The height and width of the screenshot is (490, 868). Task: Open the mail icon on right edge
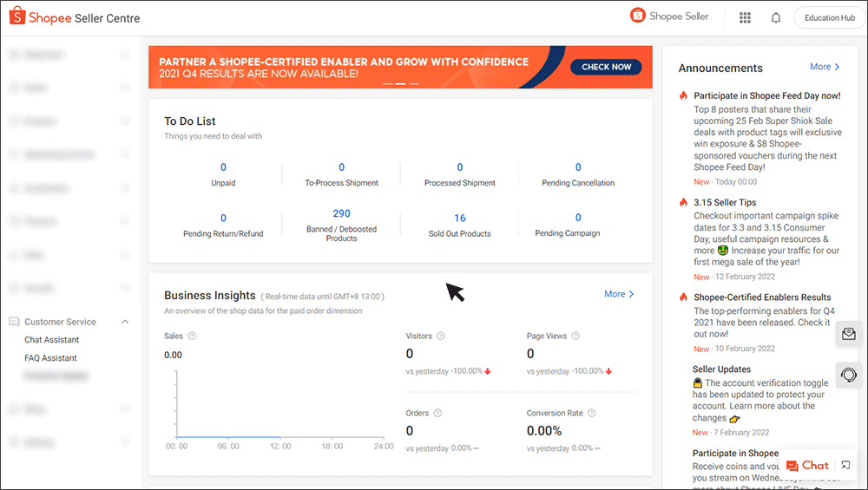849,334
